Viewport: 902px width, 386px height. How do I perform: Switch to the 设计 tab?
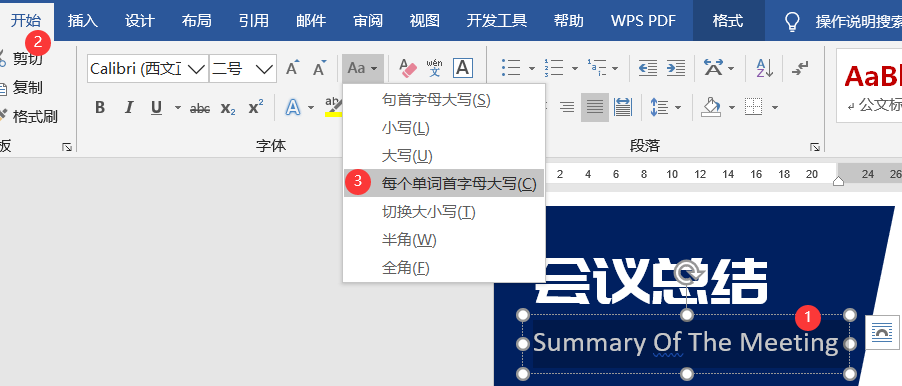point(140,21)
